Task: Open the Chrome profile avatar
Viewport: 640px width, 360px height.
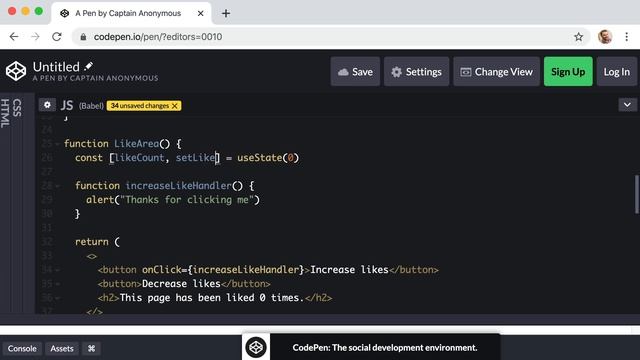Action: click(x=605, y=37)
